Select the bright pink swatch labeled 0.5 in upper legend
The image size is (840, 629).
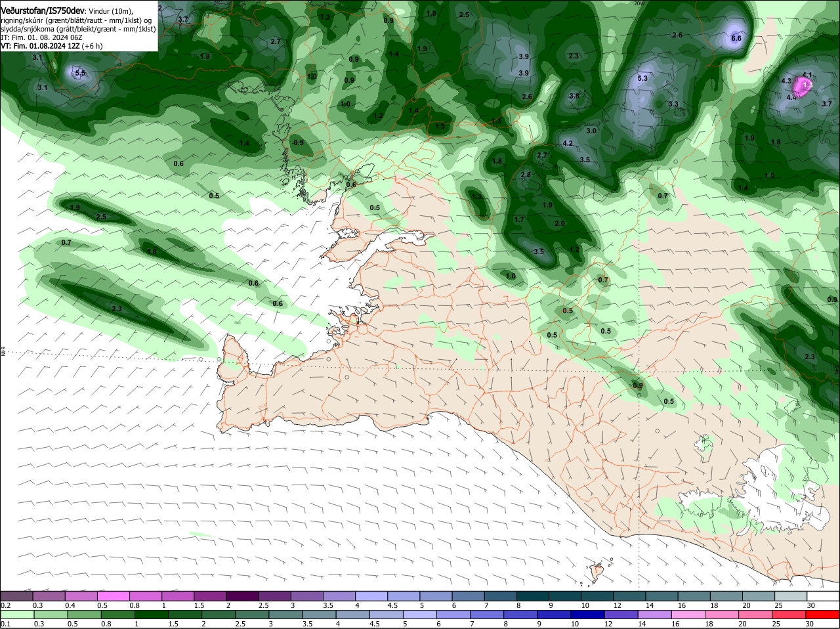click(114, 596)
